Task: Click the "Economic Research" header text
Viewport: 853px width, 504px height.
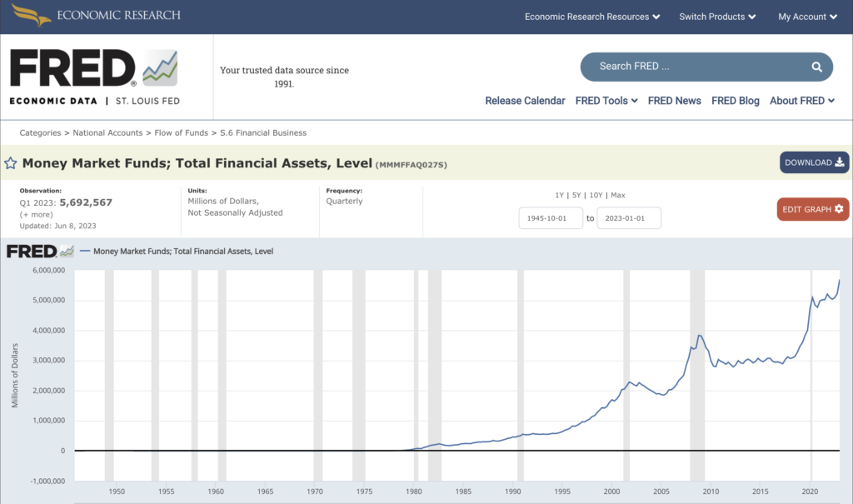Action: pos(118,15)
